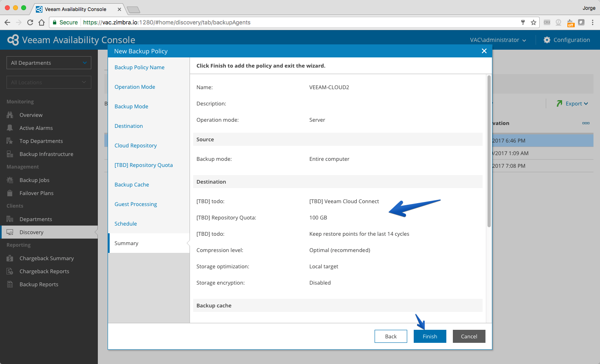The height and width of the screenshot is (364, 600).
Task: Go to Operation Mode wizard step
Action: [135, 87]
